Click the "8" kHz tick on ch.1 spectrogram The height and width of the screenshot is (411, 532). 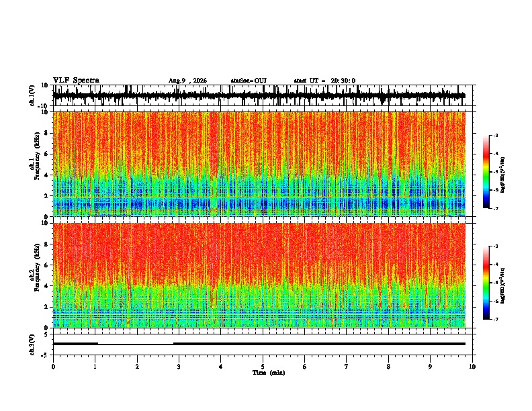tap(47, 133)
